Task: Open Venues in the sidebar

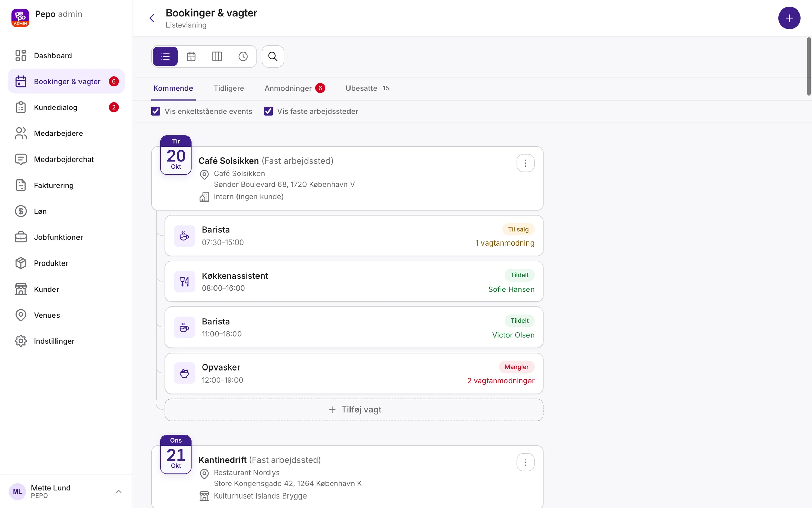Action: [66, 315]
